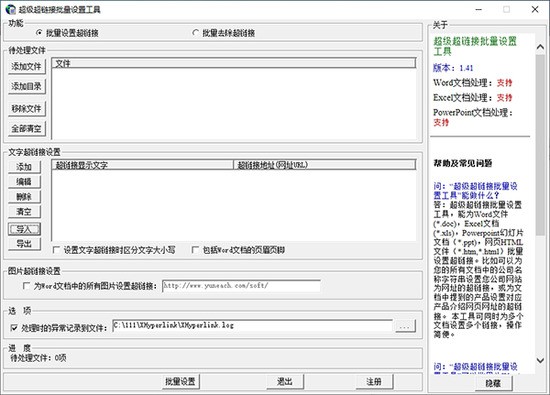
Task: Click the 添加文件 button
Action: (27, 66)
